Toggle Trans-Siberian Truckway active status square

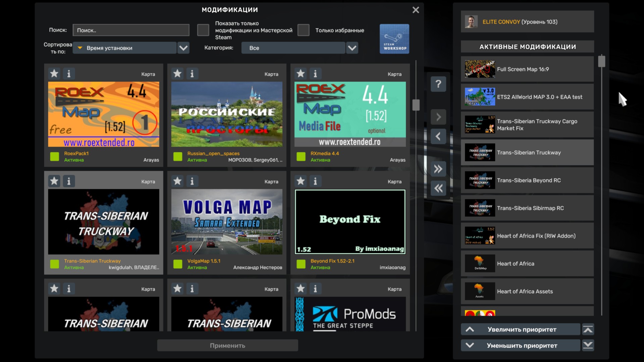coord(54,264)
